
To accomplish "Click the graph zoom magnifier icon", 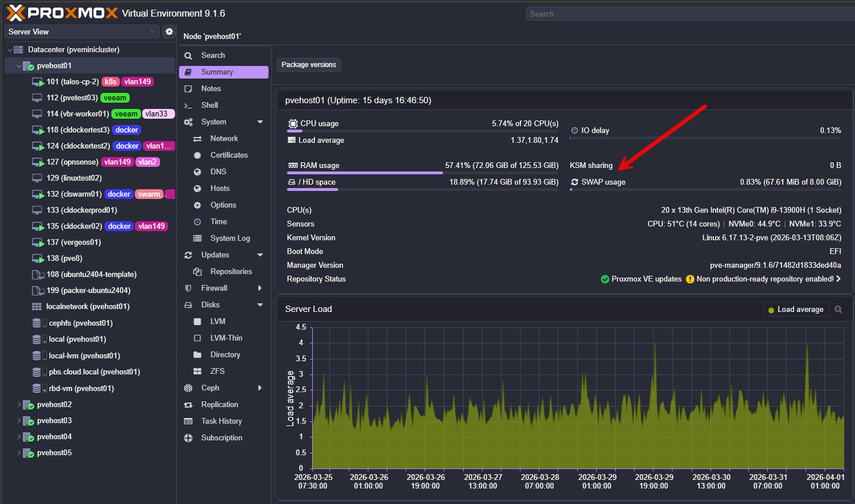I will 838,310.
